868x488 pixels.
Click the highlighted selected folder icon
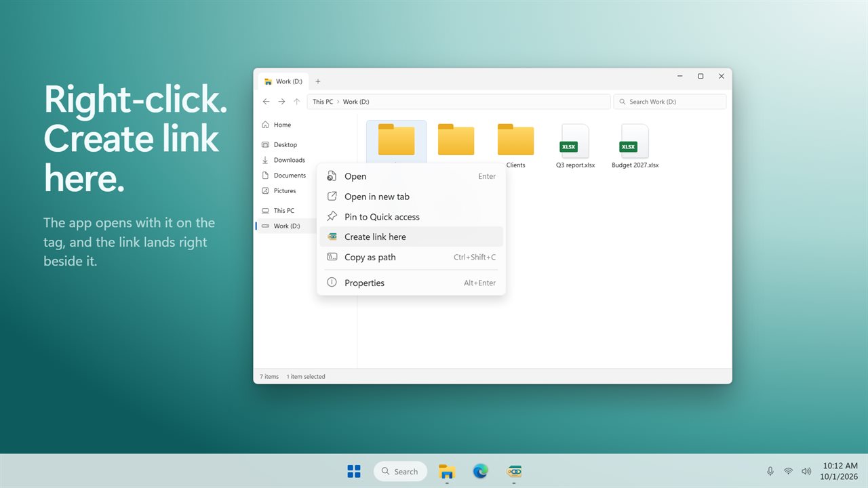[x=396, y=140]
